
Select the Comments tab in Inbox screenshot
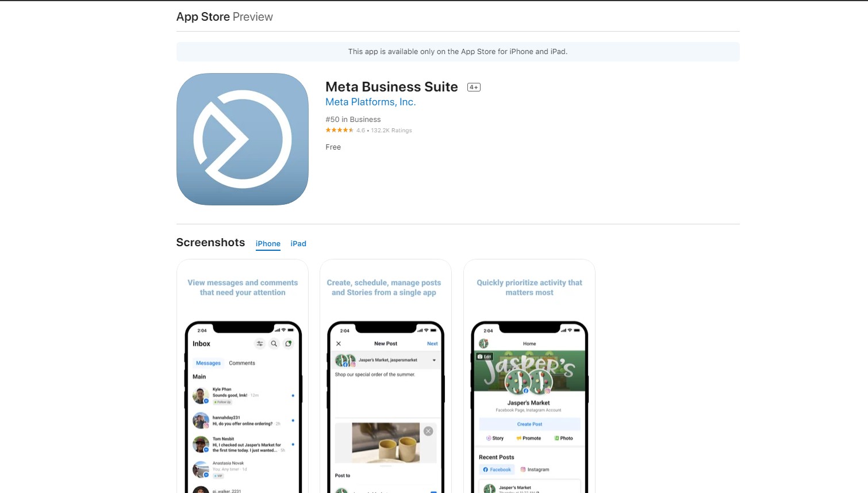(242, 363)
